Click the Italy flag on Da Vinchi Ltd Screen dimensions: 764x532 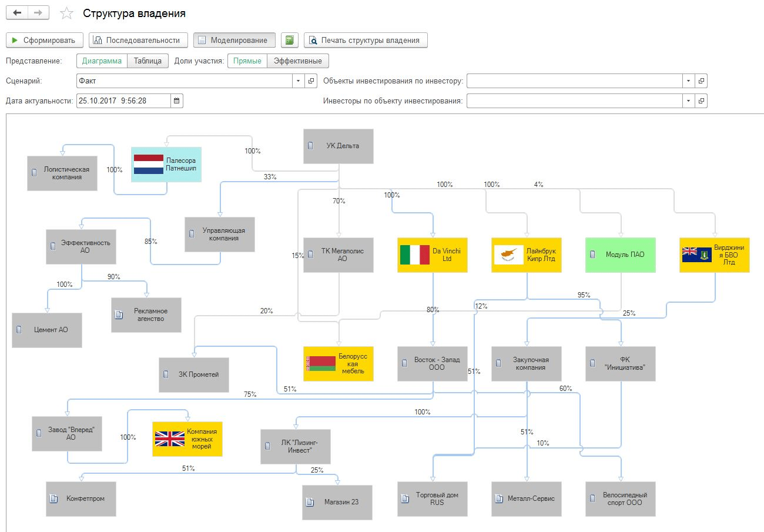(x=415, y=255)
